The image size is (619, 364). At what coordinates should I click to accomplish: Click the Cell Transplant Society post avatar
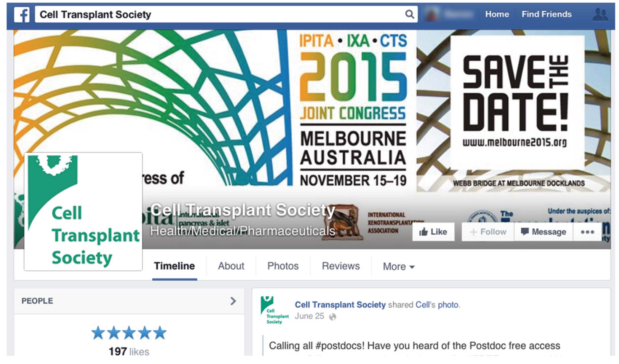point(274,310)
